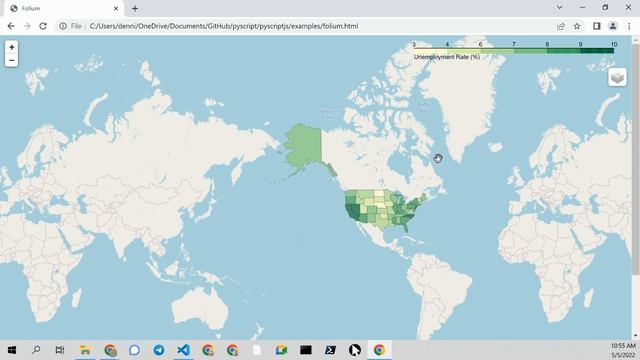Click the page vertical scrollbar thumb
The image size is (640, 360).
pyautogui.click(x=636, y=159)
